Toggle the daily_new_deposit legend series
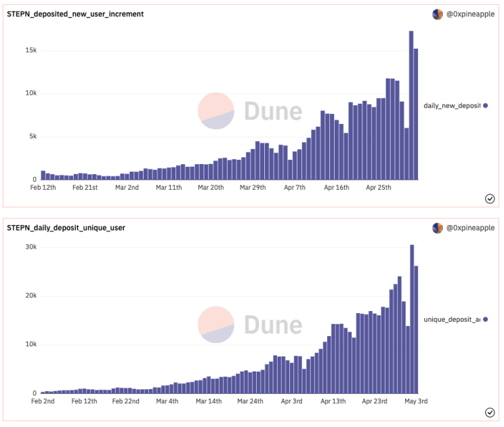504x427 pixels. [455, 106]
